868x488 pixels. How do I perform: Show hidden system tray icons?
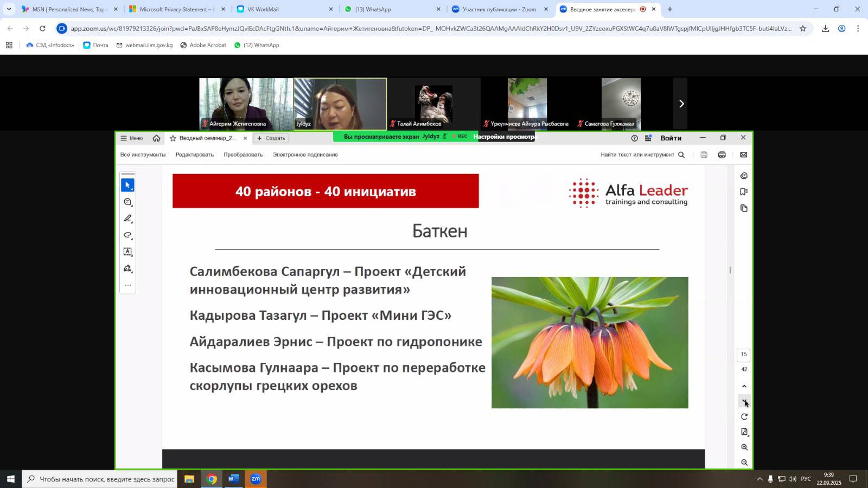coord(759,479)
